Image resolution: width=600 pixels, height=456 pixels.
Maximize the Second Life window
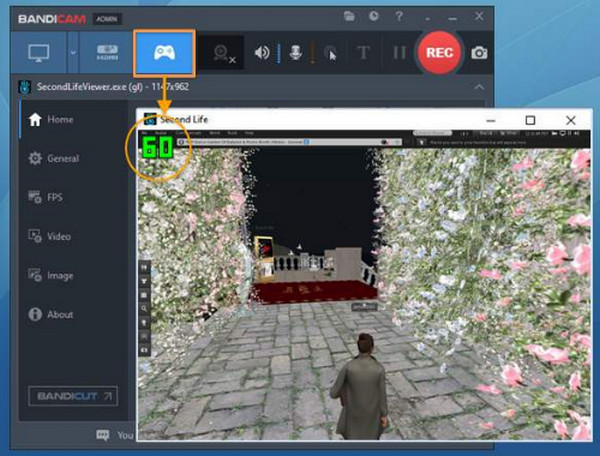click(530, 121)
